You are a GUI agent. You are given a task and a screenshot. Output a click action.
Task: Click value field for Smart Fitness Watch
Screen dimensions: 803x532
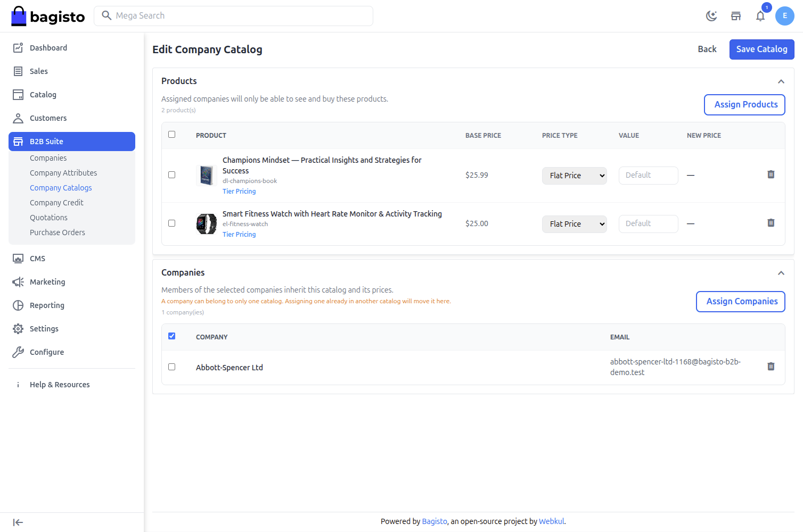coord(648,224)
